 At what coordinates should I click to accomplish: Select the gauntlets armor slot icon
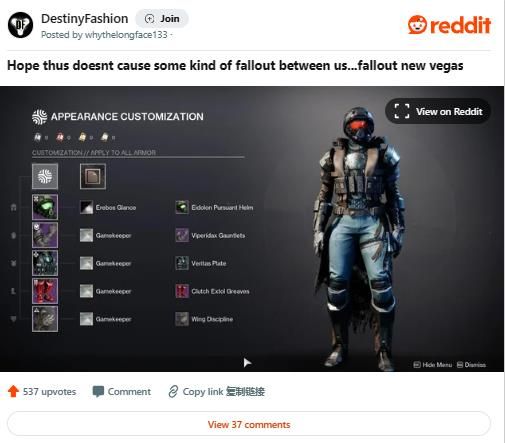coord(45,235)
